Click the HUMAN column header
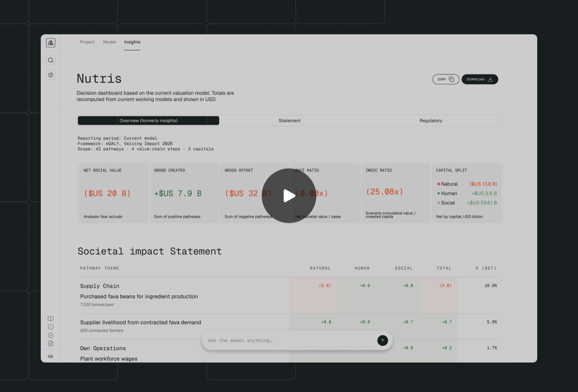Image resolution: width=578 pixels, height=392 pixels. coord(362,268)
